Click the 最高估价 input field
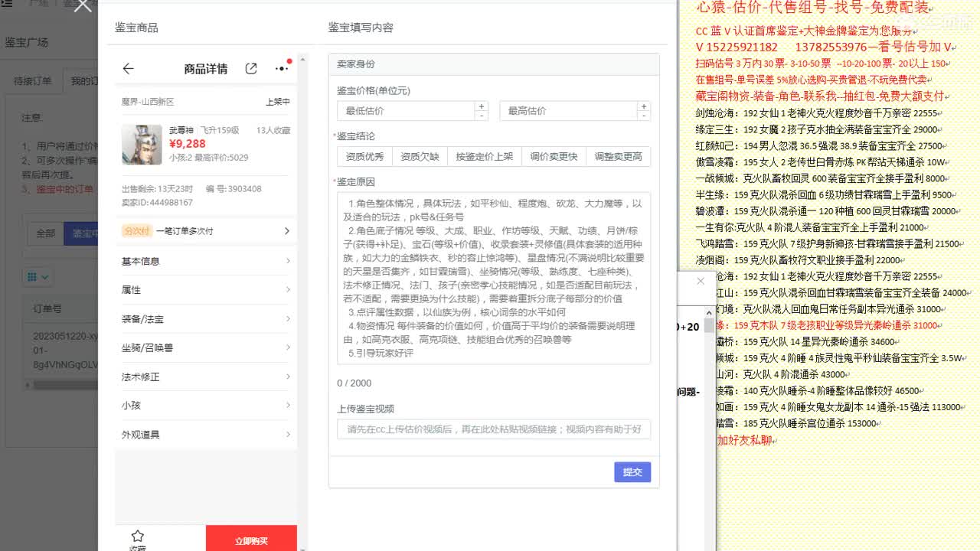The image size is (980, 551). click(x=569, y=111)
